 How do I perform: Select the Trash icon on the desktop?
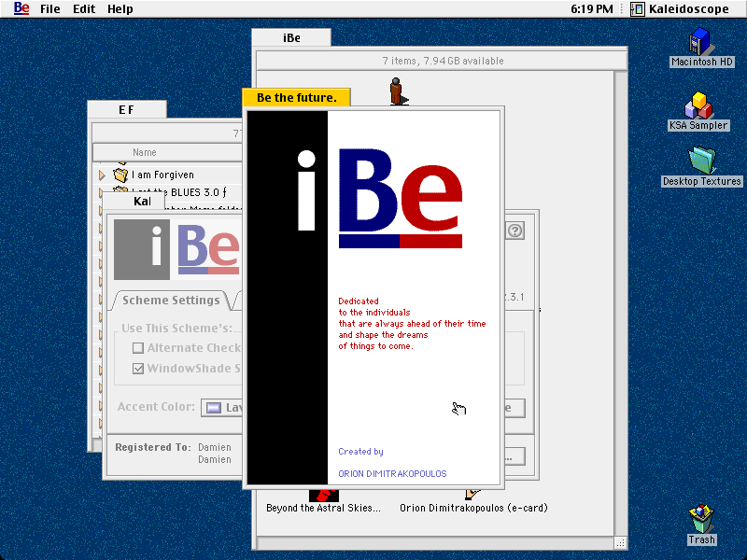[x=701, y=519]
